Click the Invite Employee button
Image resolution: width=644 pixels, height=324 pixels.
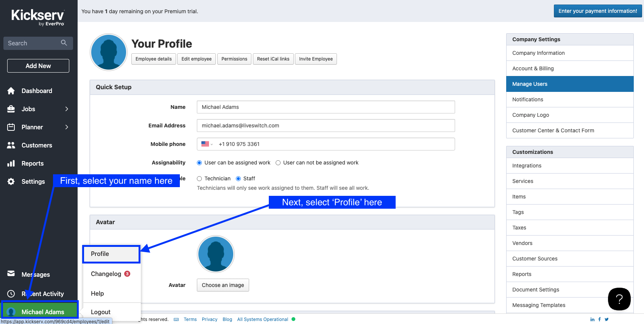[x=316, y=59]
